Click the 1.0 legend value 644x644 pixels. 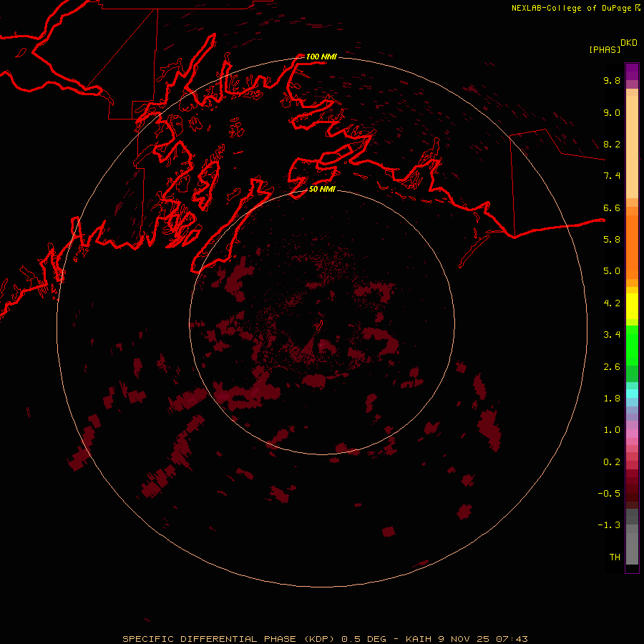[x=612, y=430]
